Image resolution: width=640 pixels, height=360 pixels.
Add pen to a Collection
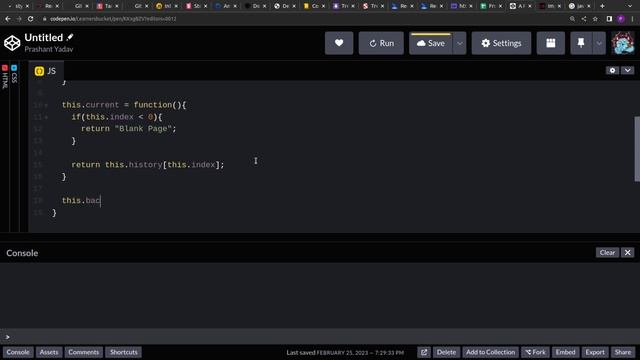coord(490,352)
